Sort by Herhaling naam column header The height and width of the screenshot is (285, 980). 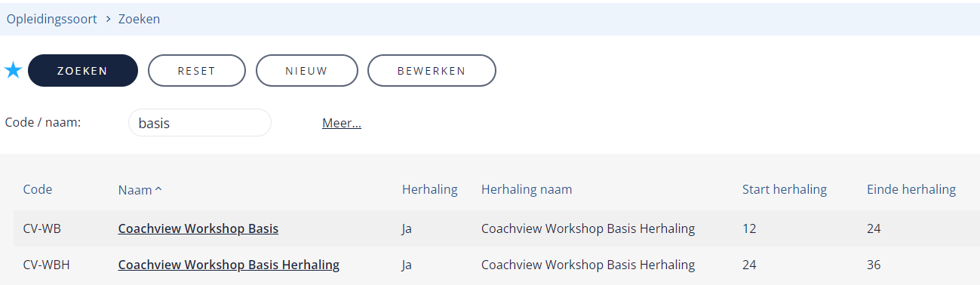click(x=527, y=189)
